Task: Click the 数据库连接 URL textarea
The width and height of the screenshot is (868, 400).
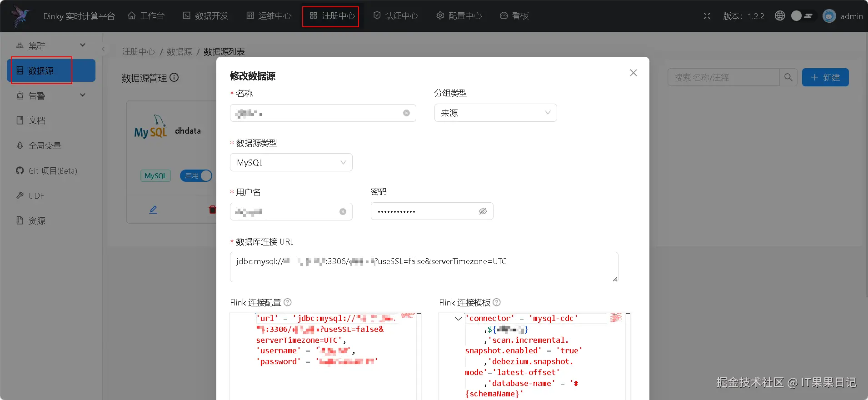Action: [x=424, y=267]
